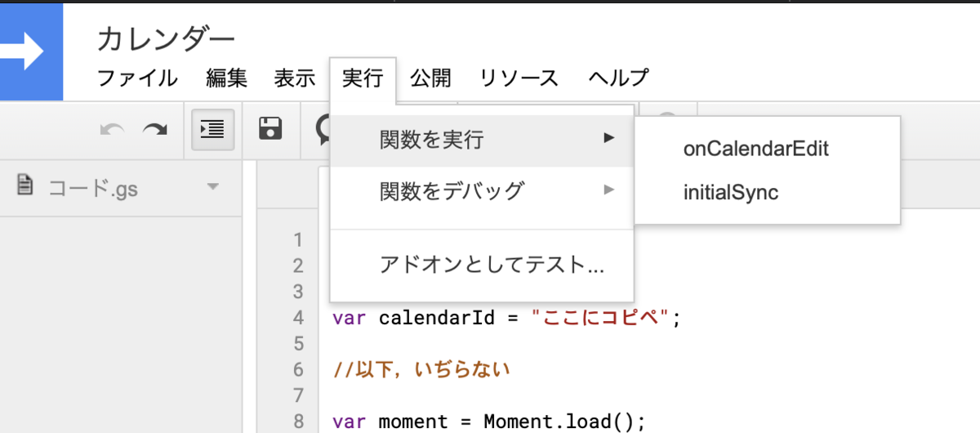Screen dimensions: 980x433
Task: Save the project with floppy disk icon
Action: pyautogui.click(x=270, y=129)
